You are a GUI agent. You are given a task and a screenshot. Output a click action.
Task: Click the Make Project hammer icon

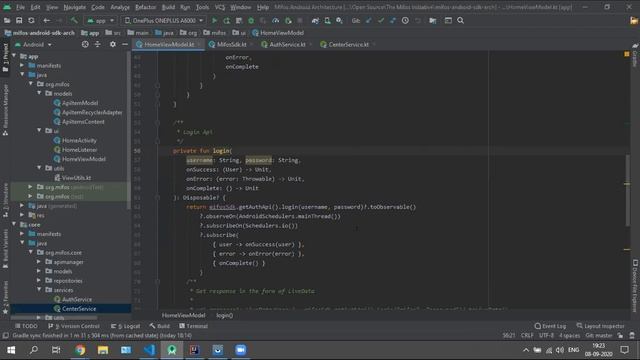74,20
